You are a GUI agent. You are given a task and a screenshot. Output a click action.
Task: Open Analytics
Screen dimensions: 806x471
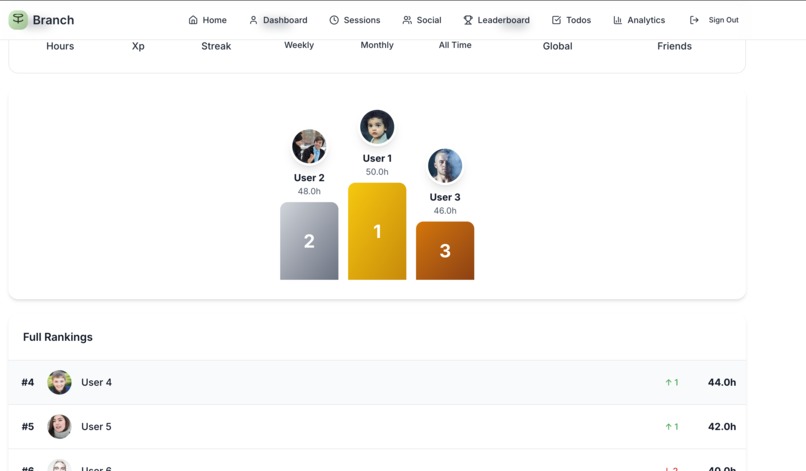coord(639,20)
